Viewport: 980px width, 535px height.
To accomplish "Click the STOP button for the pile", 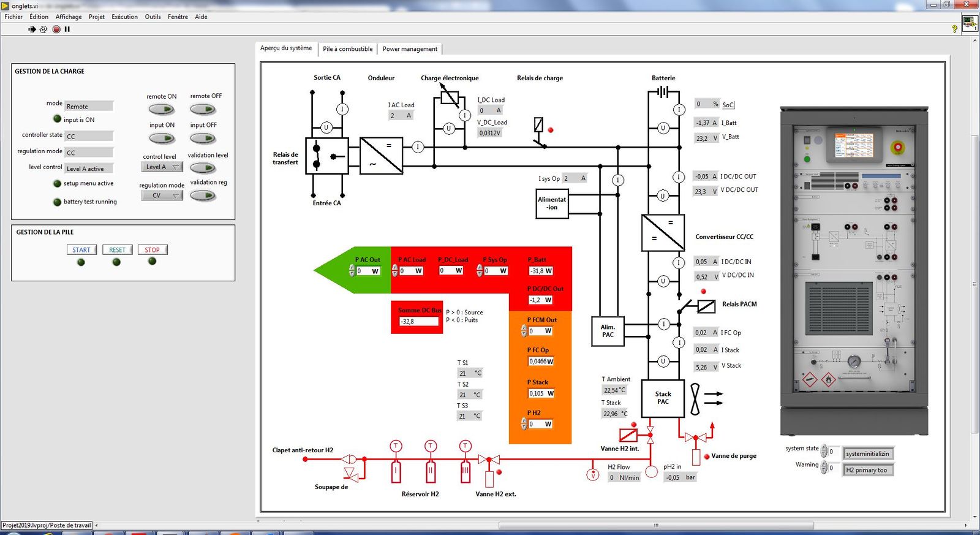I will (x=152, y=250).
